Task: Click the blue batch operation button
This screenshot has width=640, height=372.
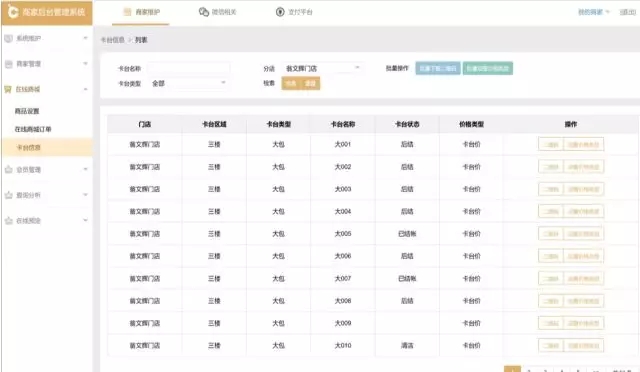Action: click(x=438, y=68)
